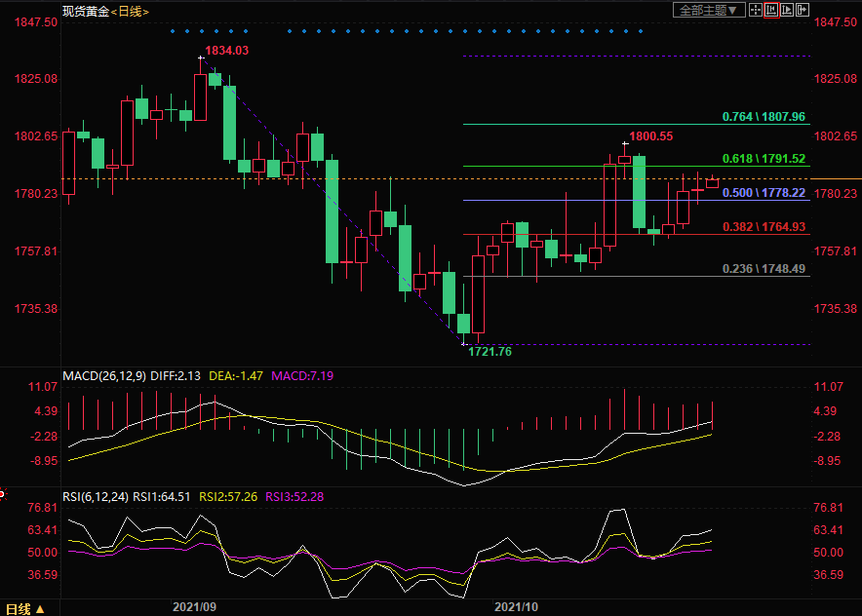Click the 1834.03 high price marker
This screenshot has width=862, height=616.
tap(226, 51)
